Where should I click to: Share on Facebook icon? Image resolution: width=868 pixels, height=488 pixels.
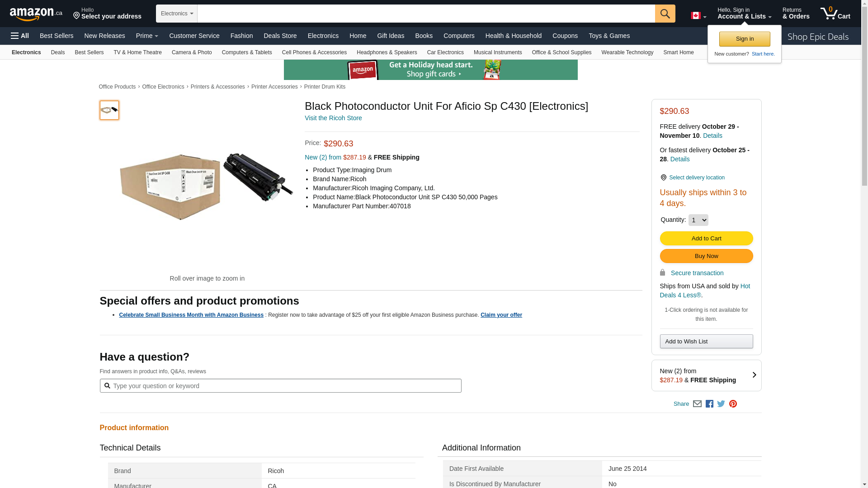[709, 404]
